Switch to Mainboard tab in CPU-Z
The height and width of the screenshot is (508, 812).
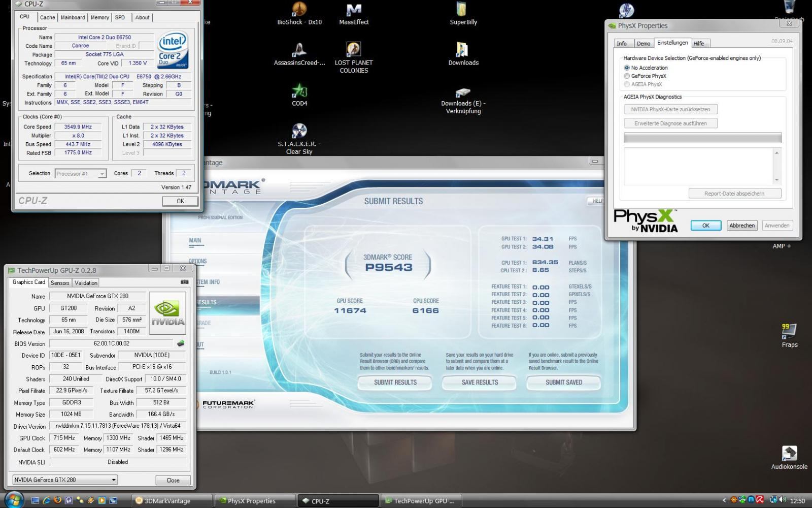[x=73, y=17]
